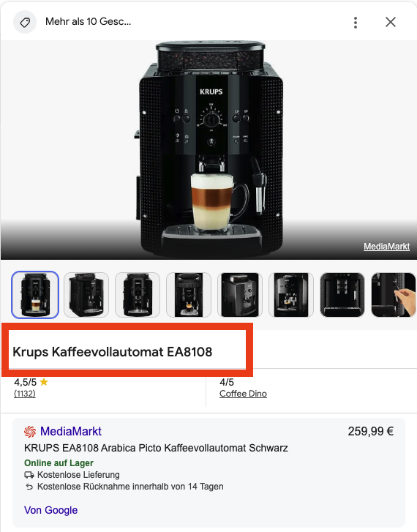Click the yellow rating star
The image size is (417, 532).
pyautogui.click(x=44, y=382)
